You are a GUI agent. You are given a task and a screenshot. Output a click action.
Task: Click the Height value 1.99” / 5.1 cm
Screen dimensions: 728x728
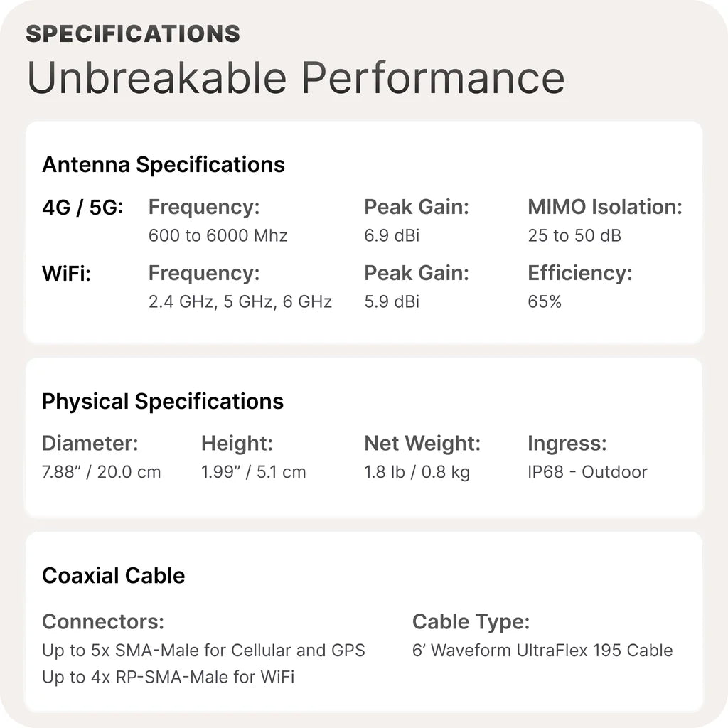[x=253, y=472]
